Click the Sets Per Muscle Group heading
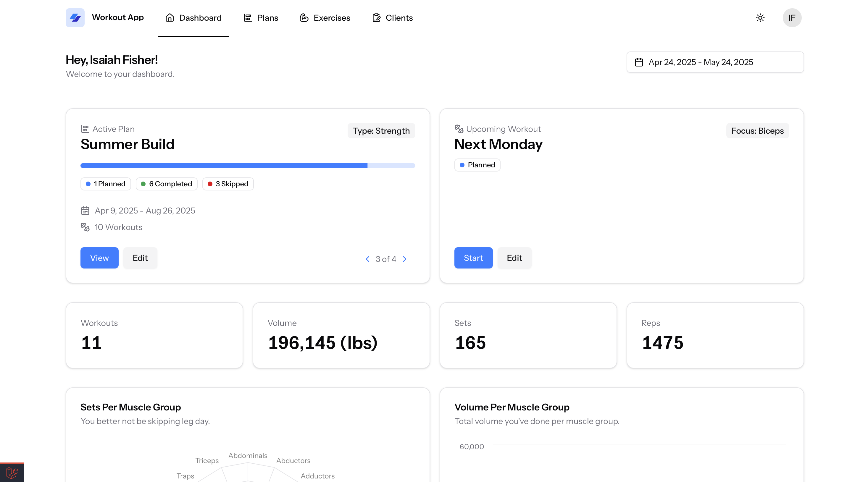 [131, 407]
